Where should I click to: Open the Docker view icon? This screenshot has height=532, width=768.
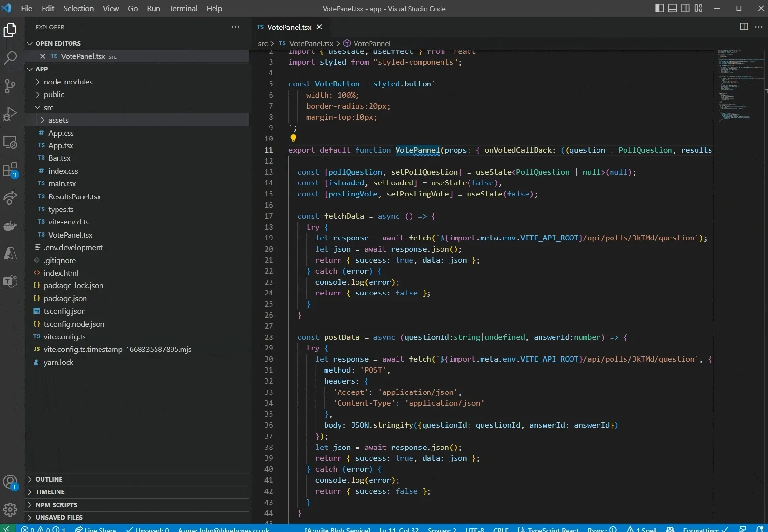[10, 225]
